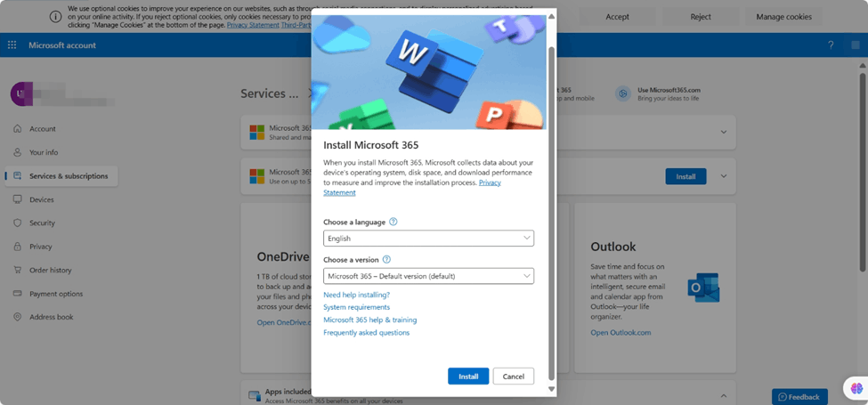The width and height of the screenshot is (868, 405).
Task: Click the profile picture in header
Action: pos(856,45)
